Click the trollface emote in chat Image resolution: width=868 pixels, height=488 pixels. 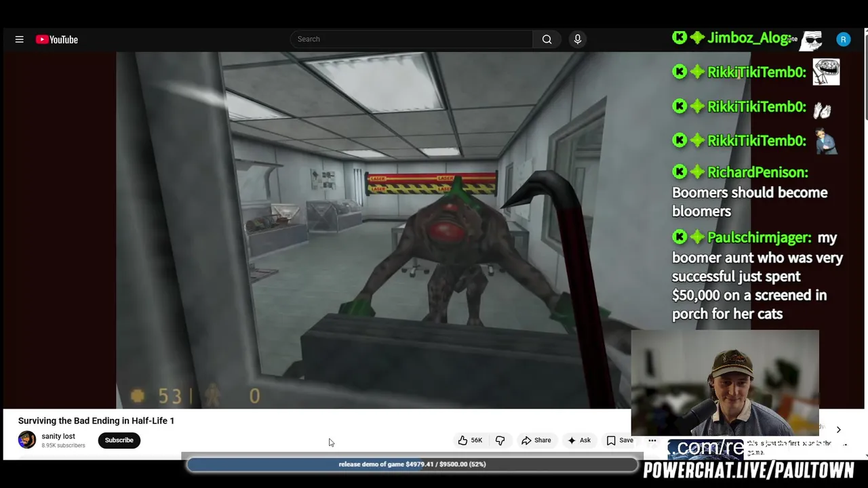click(826, 72)
